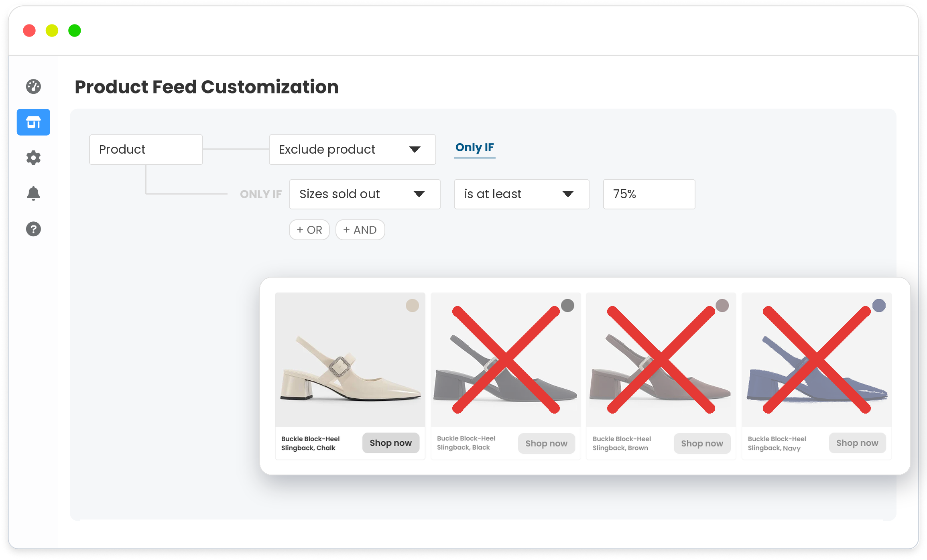Open settings gear icon in sidebar
Screen dimensions: 927x560
pos(33,158)
